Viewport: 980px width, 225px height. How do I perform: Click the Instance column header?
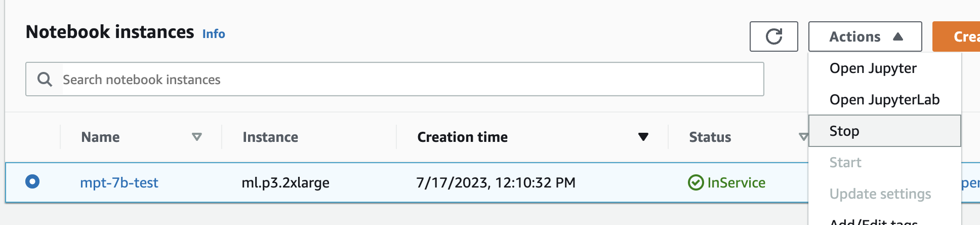coord(270,137)
